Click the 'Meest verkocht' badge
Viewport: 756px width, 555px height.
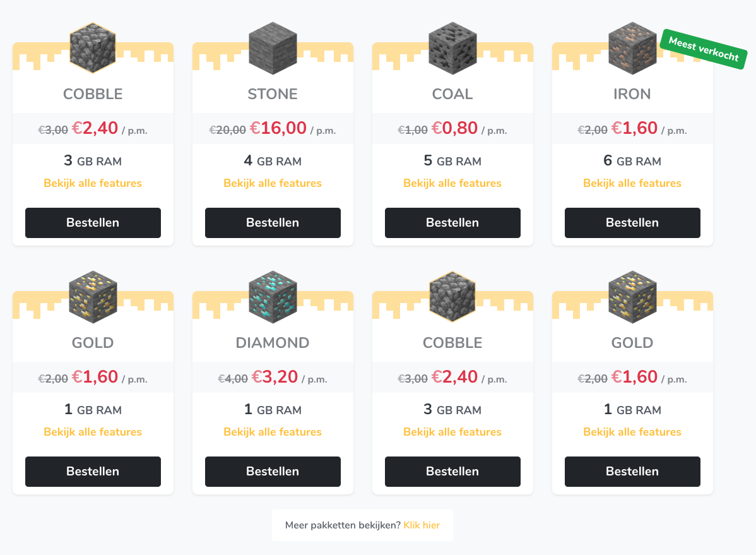click(x=703, y=49)
